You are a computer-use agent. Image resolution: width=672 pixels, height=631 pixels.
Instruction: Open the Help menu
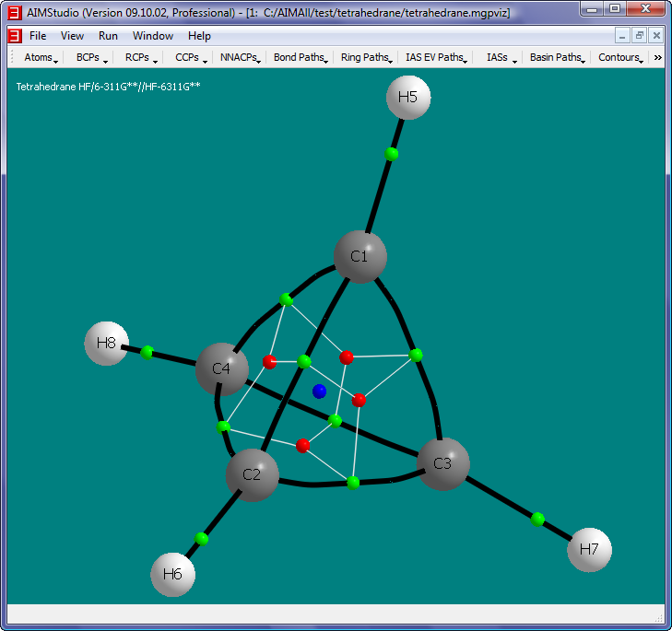click(x=199, y=36)
